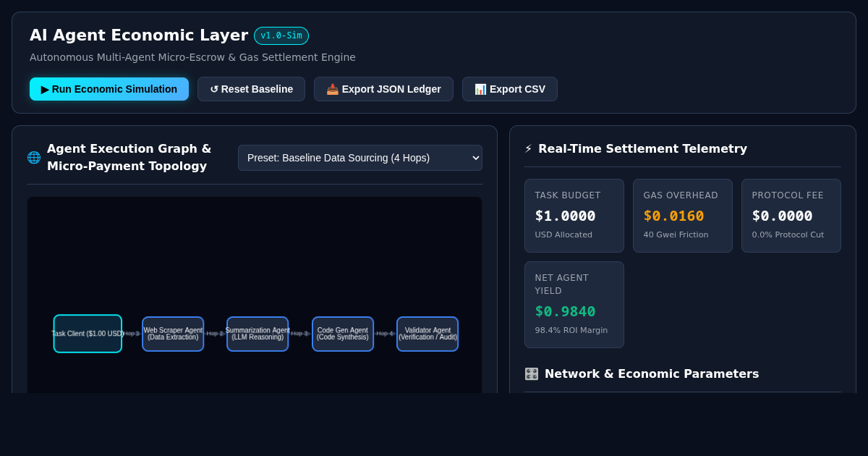Click the Export CSV button

tap(510, 89)
